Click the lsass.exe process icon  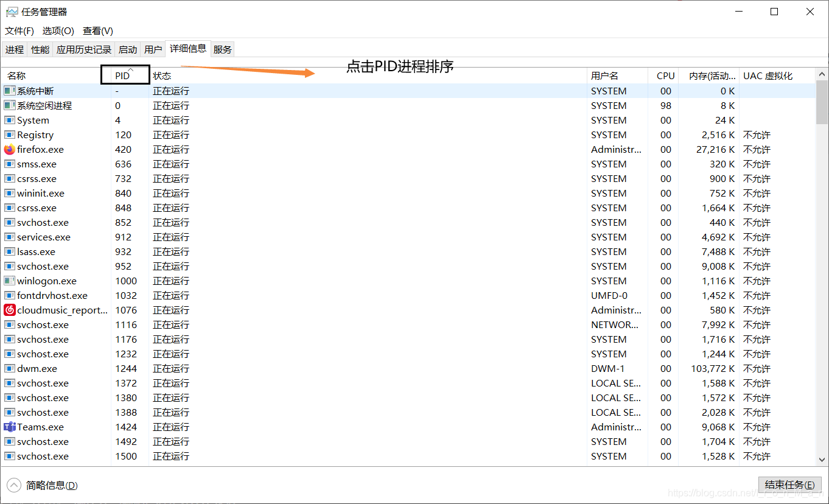[x=9, y=251]
